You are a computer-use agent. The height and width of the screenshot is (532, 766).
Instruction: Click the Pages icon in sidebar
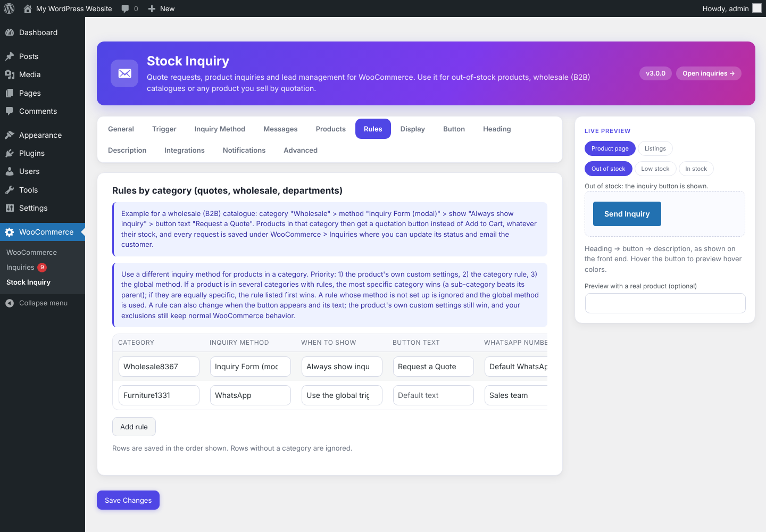pyautogui.click(x=10, y=93)
